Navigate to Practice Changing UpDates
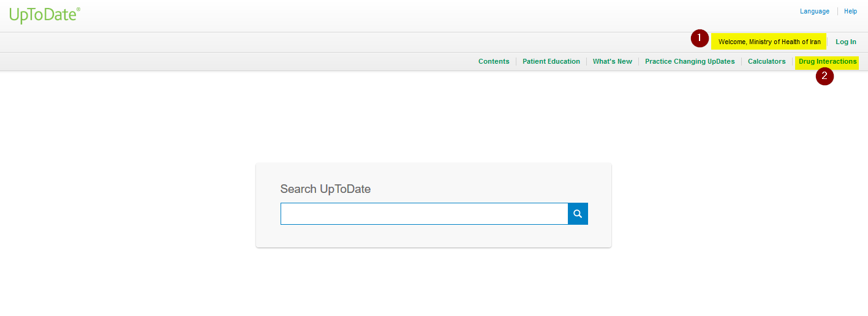The image size is (868, 316). click(x=690, y=61)
